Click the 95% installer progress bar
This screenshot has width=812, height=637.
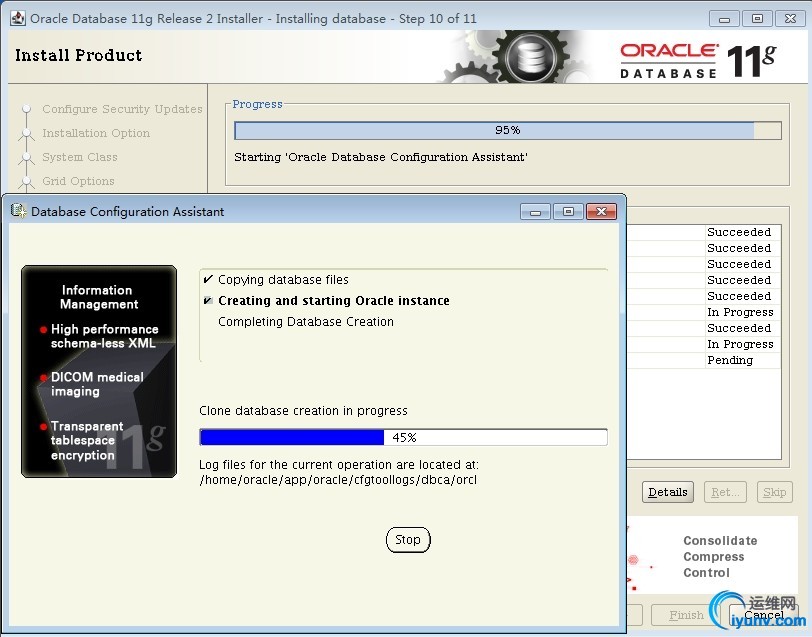[508, 131]
